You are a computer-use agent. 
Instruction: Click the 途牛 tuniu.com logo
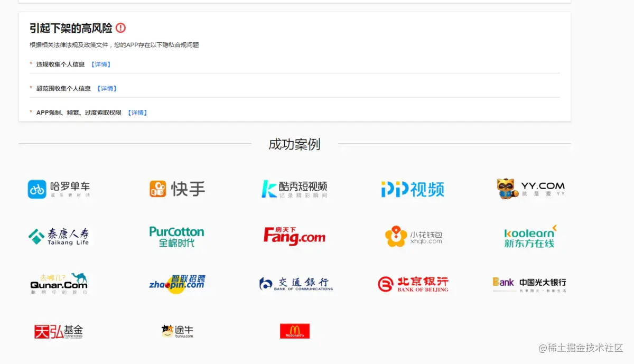178,331
